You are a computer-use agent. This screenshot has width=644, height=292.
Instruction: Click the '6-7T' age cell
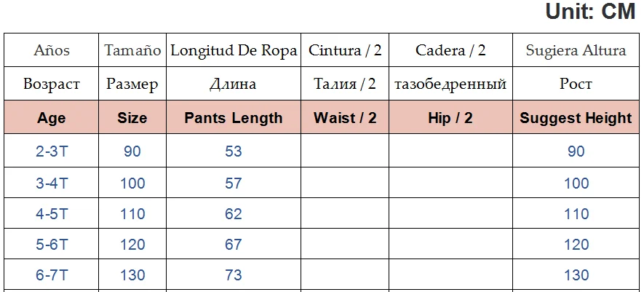pyautogui.click(x=52, y=275)
